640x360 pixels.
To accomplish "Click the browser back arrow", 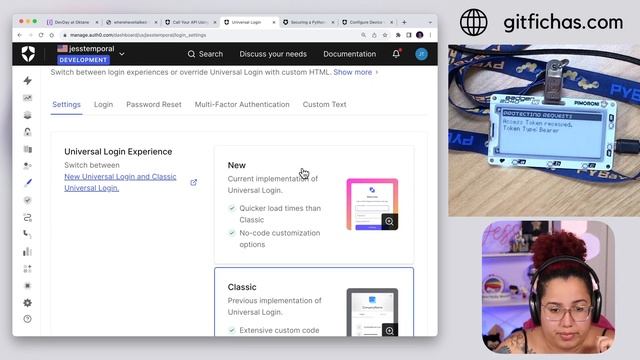I will [20, 35].
